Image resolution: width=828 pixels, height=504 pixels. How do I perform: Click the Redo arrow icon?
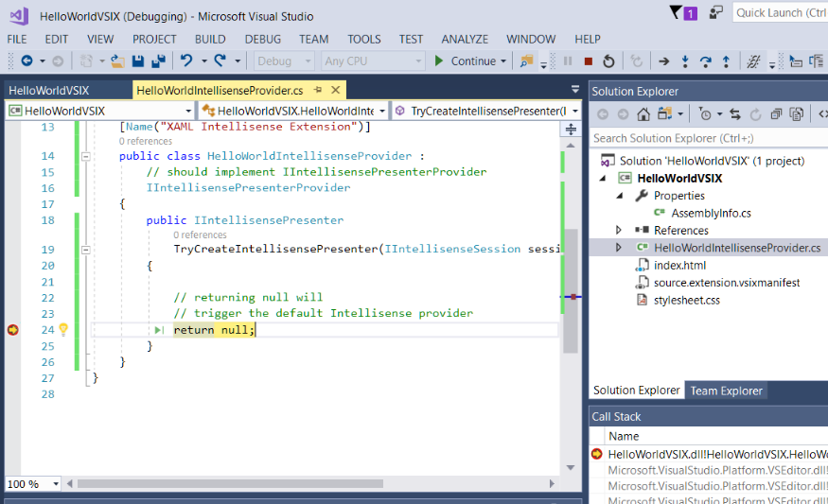point(220,61)
